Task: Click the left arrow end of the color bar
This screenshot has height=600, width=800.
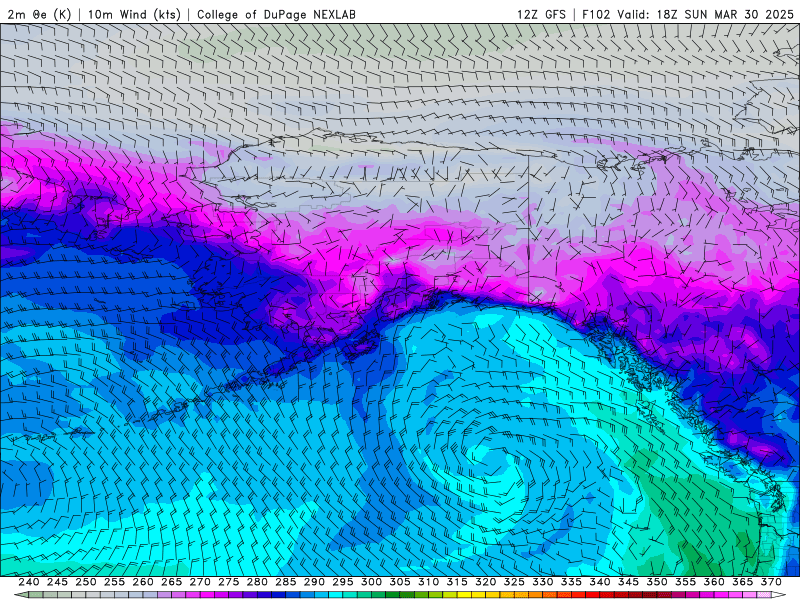Action: [21, 595]
